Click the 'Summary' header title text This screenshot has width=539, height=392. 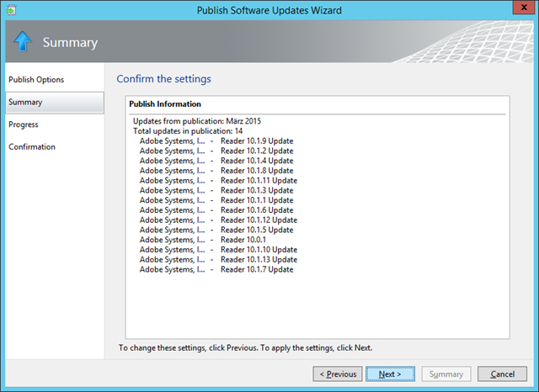[x=70, y=43]
